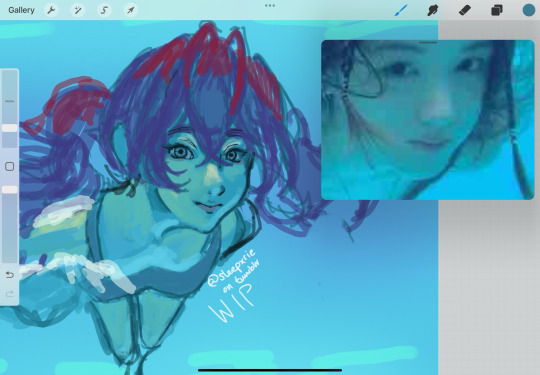Open the active color circle
The width and height of the screenshot is (540, 375).
pyautogui.click(x=529, y=10)
